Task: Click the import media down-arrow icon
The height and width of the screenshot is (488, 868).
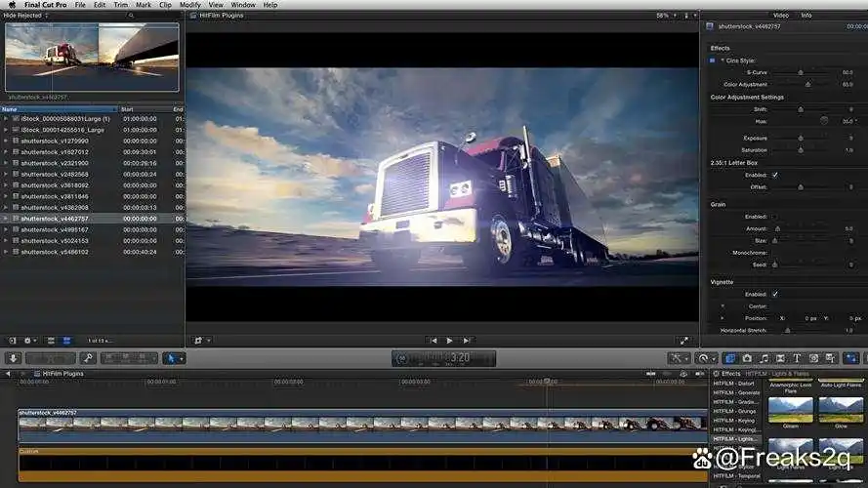Action: tap(14, 358)
